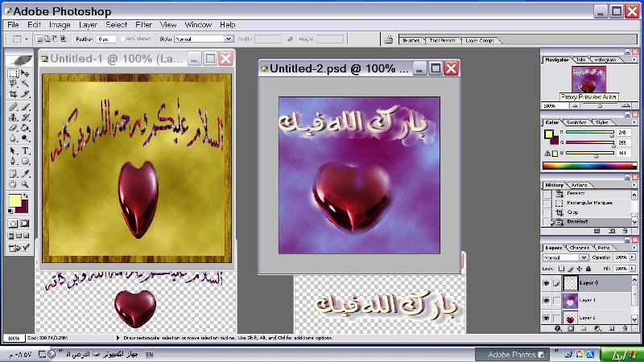Hide Layer 3 using eye icon
644x362 pixels.
tap(547, 283)
